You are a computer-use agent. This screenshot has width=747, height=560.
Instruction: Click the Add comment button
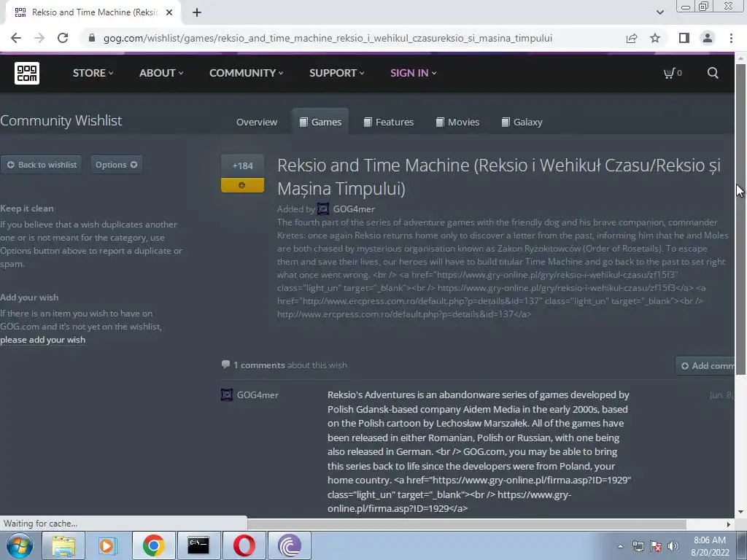[x=707, y=366]
